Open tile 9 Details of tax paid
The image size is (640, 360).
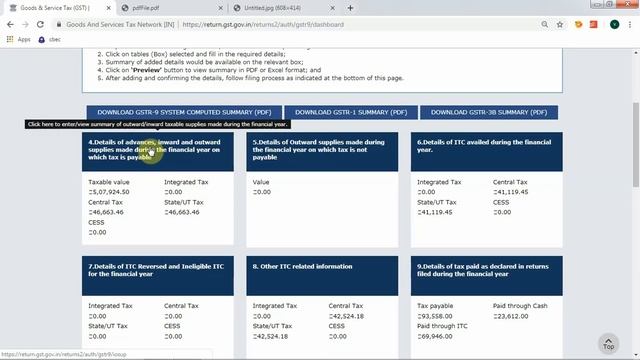(487, 276)
